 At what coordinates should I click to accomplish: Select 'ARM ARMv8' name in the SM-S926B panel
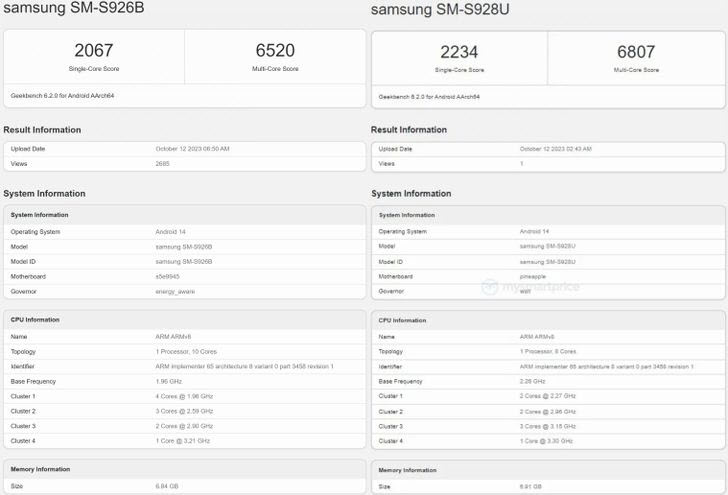click(x=173, y=337)
